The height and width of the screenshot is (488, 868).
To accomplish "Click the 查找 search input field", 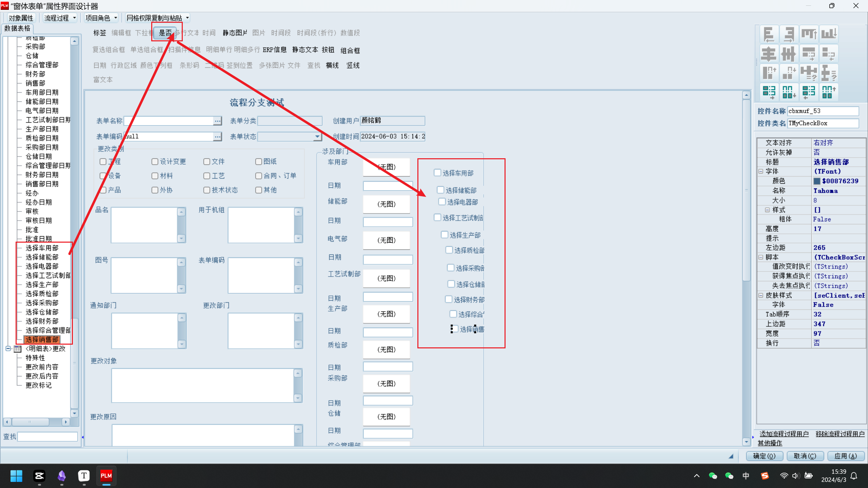I will [x=48, y=436].
